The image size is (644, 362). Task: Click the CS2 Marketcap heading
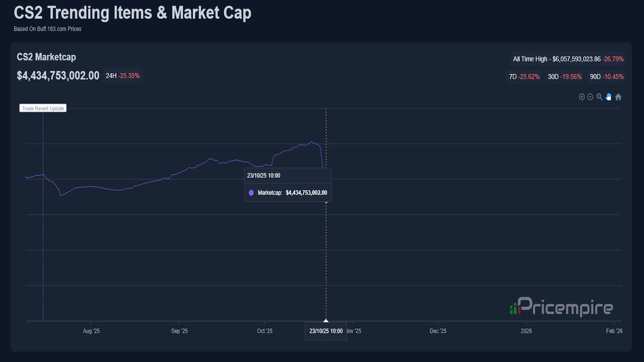(x=46, y=57)
